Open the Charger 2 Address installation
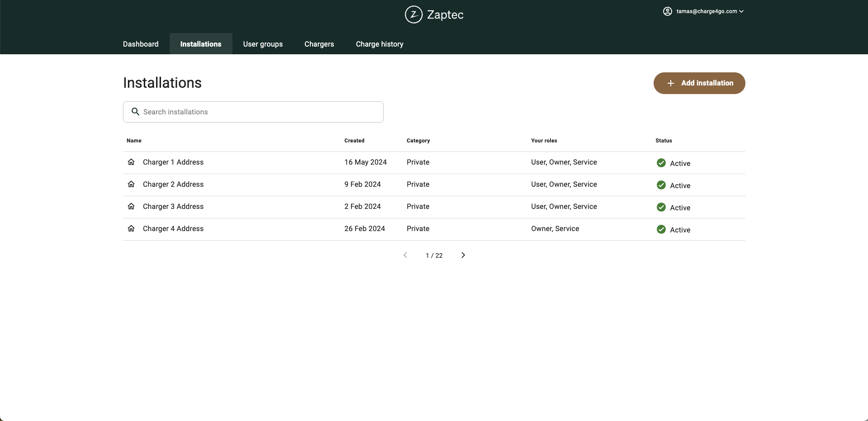 click(x=173, y=184)
